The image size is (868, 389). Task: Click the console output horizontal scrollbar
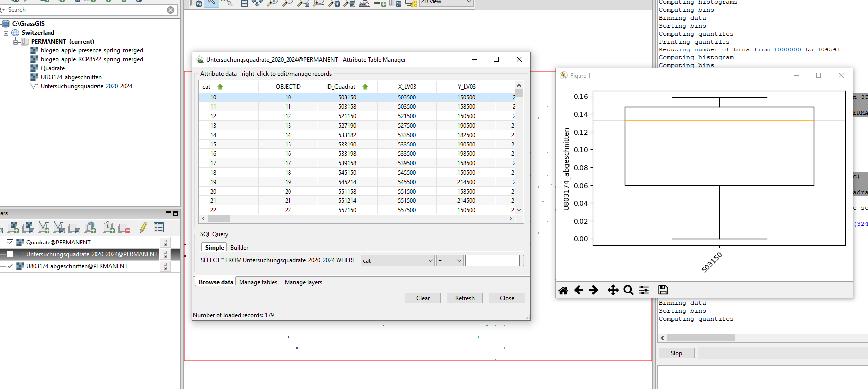(701, 338)
